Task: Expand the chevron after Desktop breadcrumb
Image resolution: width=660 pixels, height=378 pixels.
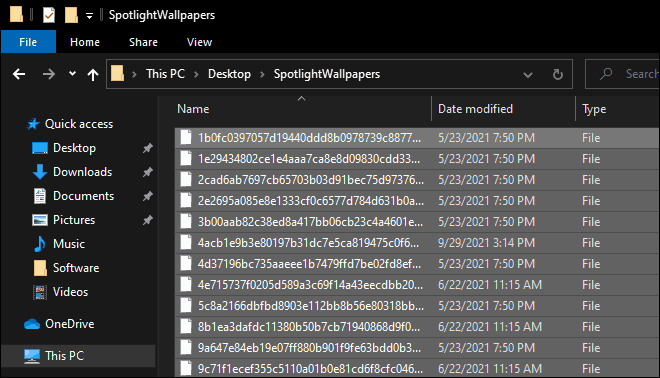Action: [x=262, y=75]
